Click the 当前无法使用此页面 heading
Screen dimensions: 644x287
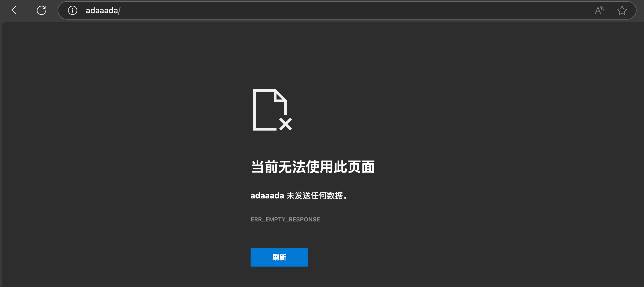[313, 167]
